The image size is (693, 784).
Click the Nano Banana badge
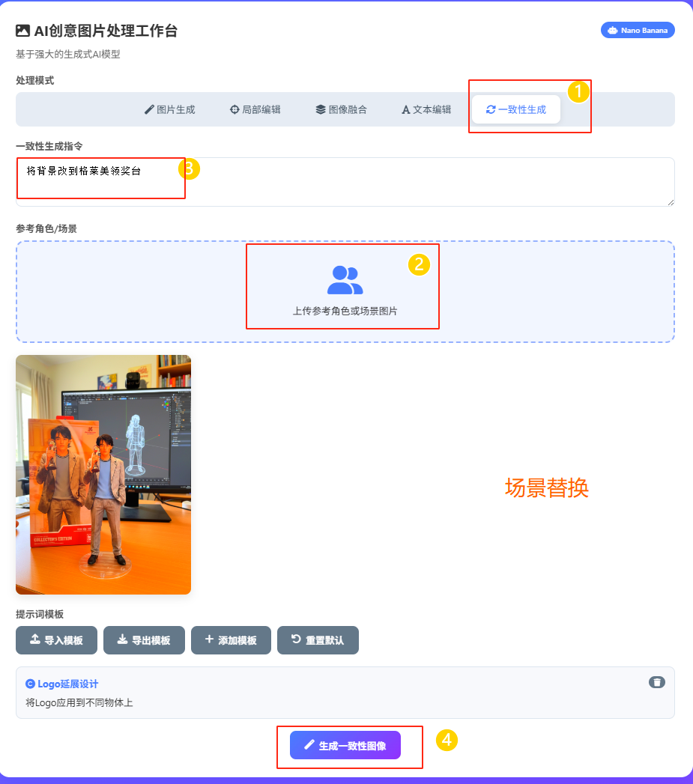click(638, 30)
